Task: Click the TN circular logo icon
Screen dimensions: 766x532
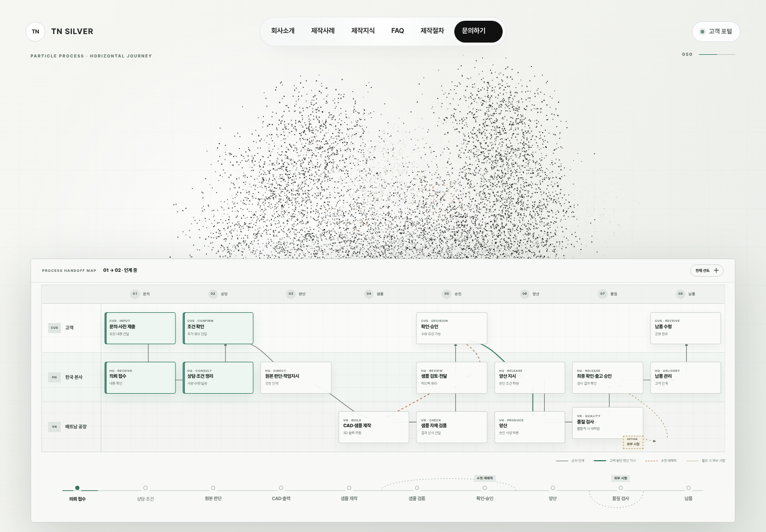Action: pos(36,31)
